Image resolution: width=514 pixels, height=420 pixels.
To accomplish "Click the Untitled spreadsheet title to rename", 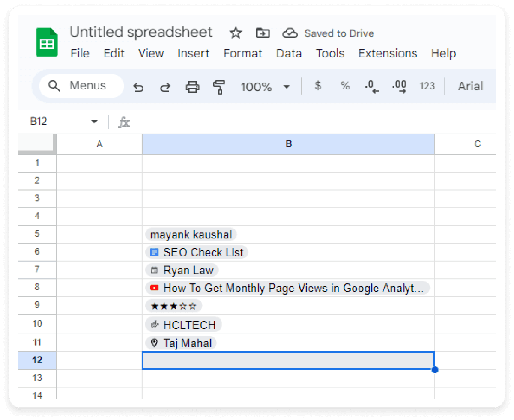I will (x=141, y=32).
